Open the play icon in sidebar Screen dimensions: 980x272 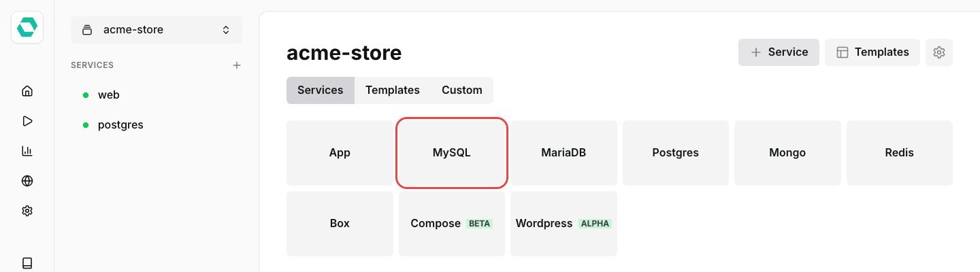click(x=27, y=121)
